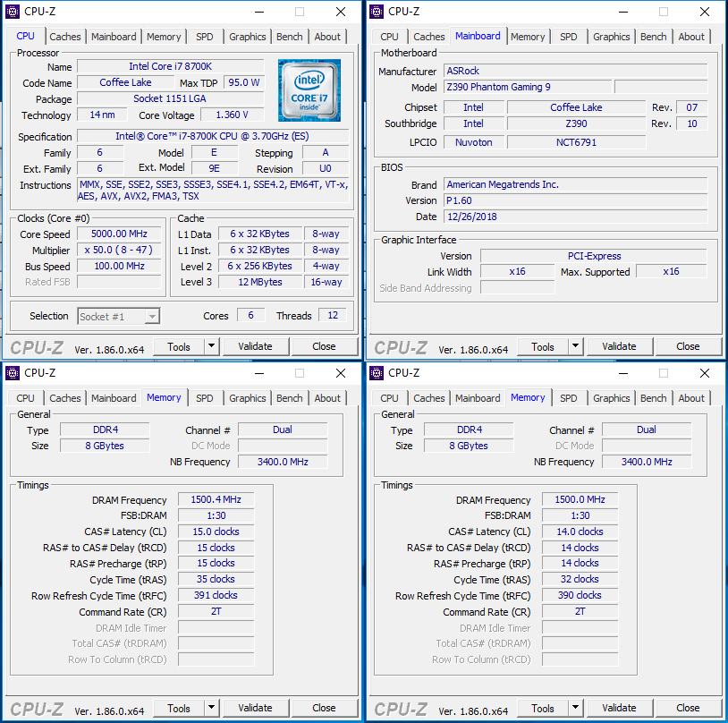
Task: Click Tools button in top-right Mainboard window
Action: [x=543, y=346]
